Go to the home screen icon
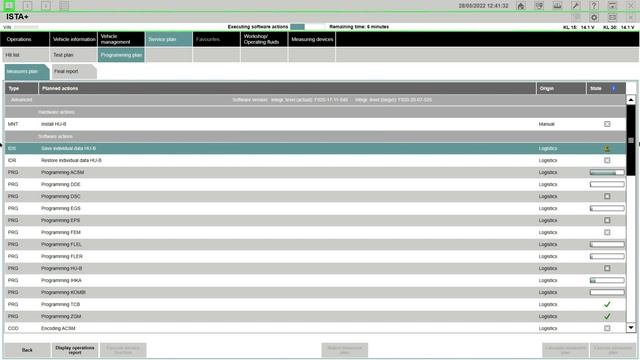 [521, 6]
